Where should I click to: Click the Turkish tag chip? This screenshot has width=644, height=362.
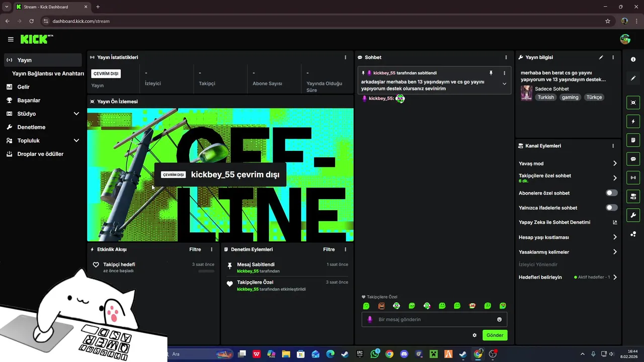545,97
